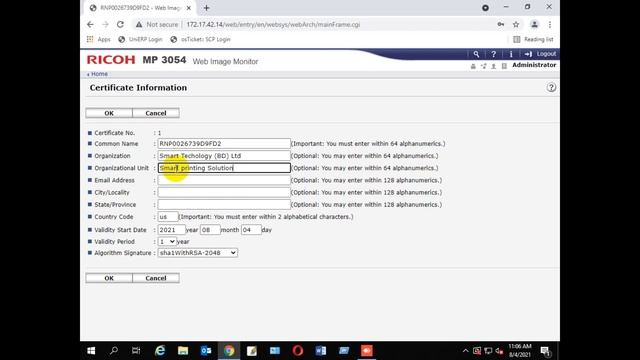Open the Chrome profile avatar
The width and height of the screenshot is (640, 360).
pyautogui.click(x=534, y=24)
